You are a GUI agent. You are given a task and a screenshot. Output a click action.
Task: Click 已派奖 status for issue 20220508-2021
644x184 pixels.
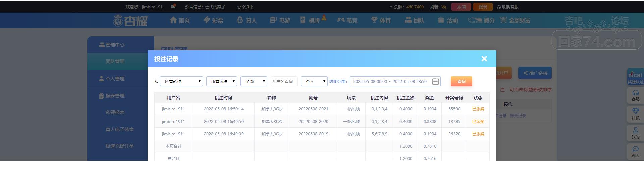478,109
